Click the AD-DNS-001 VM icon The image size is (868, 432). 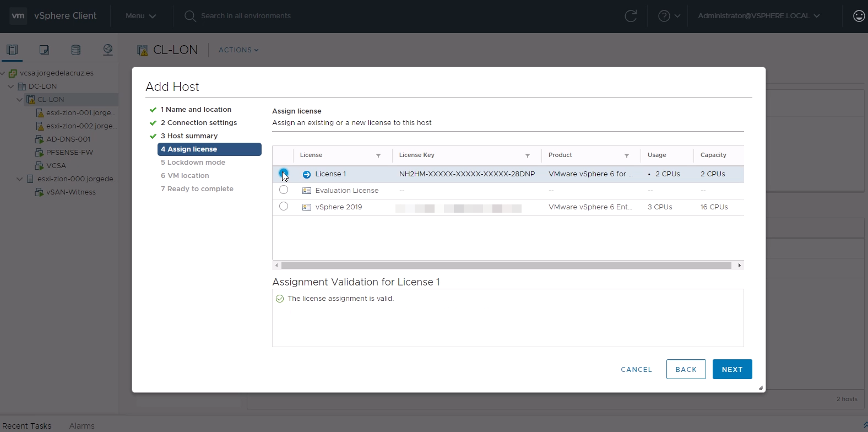[x=39, y=139]
